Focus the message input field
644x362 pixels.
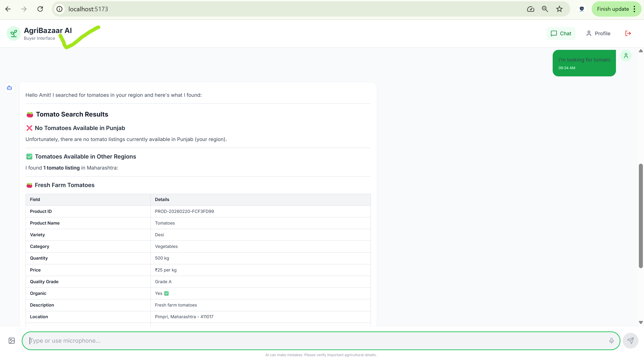[318, 340]
